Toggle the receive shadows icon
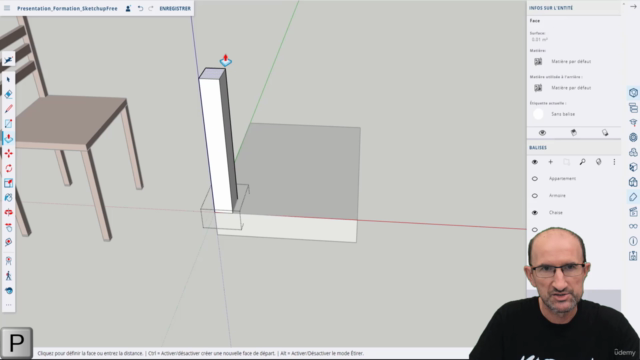The width and height of the screenshot is (640, 360). [605, 133]
